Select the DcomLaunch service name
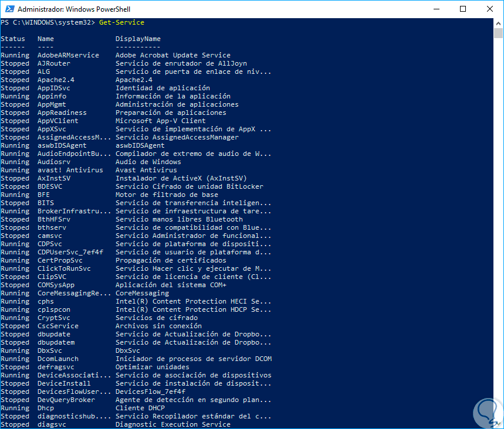The height and width of the screenshot is (429, 504). [58, 359]
